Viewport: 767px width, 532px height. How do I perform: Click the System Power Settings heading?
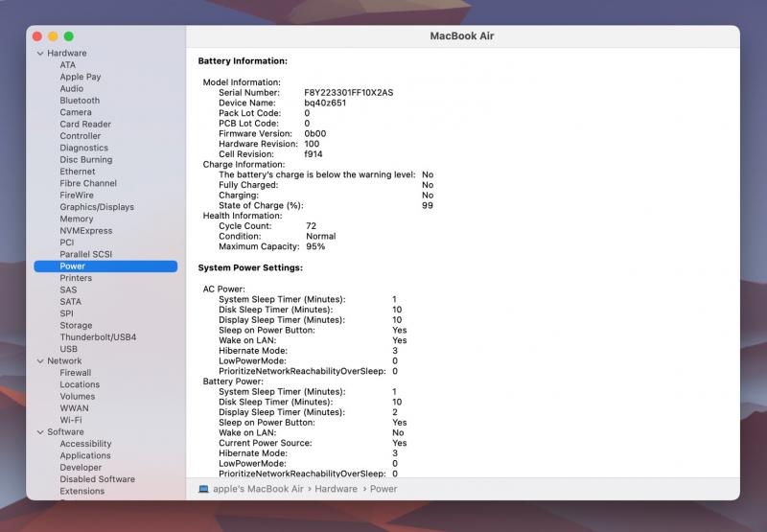pyautogui.click(x=250, y=268)
